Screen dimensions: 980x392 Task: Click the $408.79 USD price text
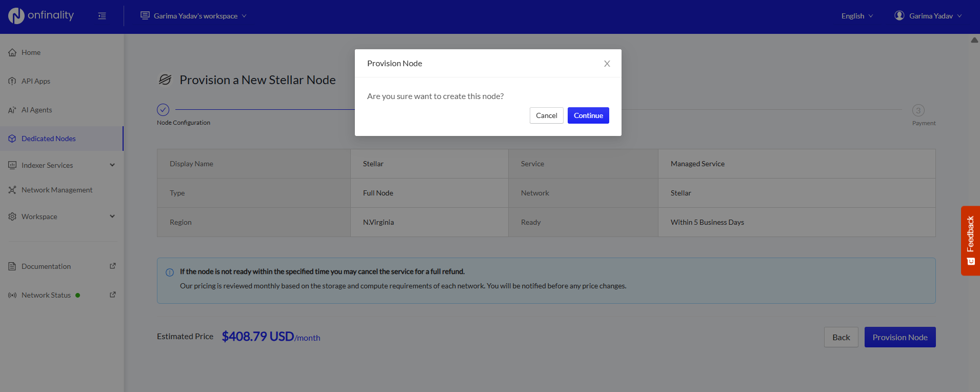[258, 337]
